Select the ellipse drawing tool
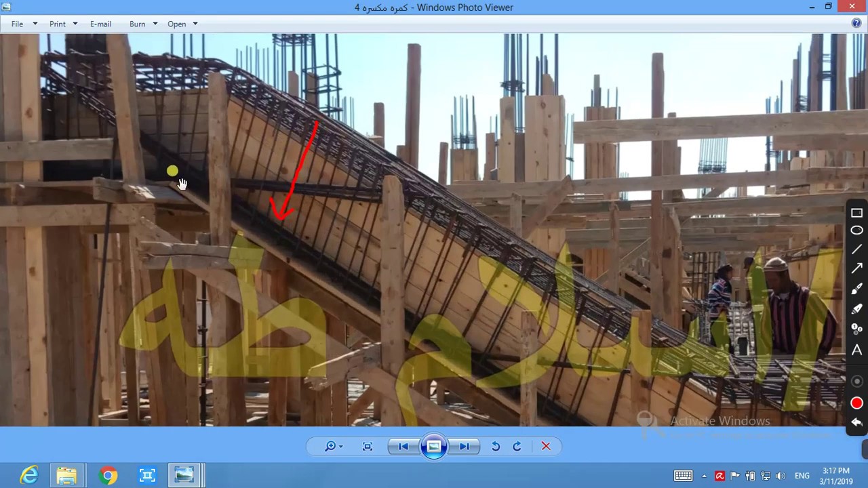Viewport: 868px width, 488px height. tap(856, 230)
